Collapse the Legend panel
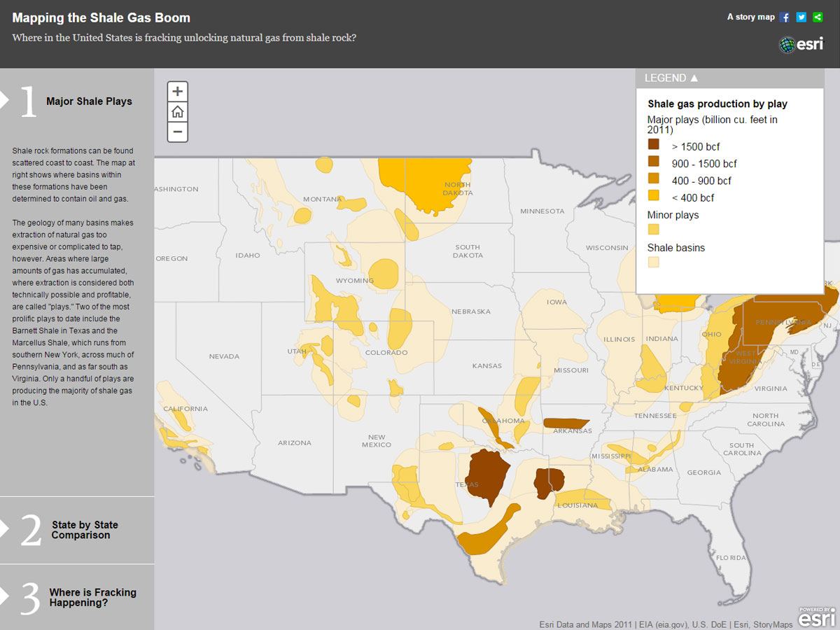 tap(671, 78)
